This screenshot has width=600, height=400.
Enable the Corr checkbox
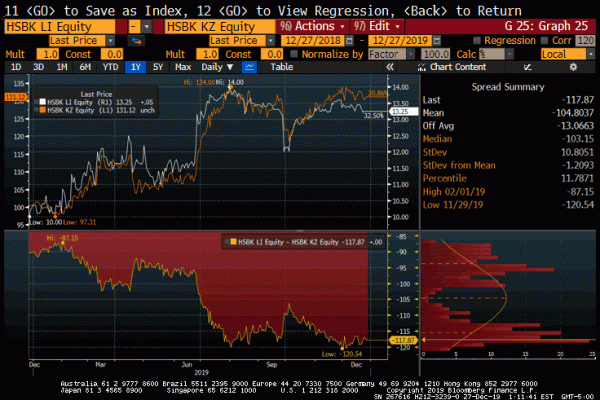click(544, 41)
